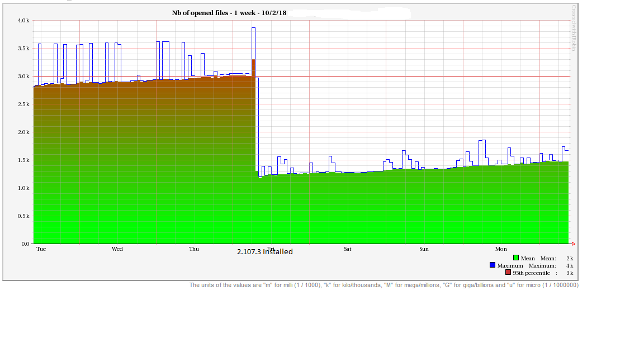
Task: Click the 'Mon' x-axis label
Action: [500, 249]
